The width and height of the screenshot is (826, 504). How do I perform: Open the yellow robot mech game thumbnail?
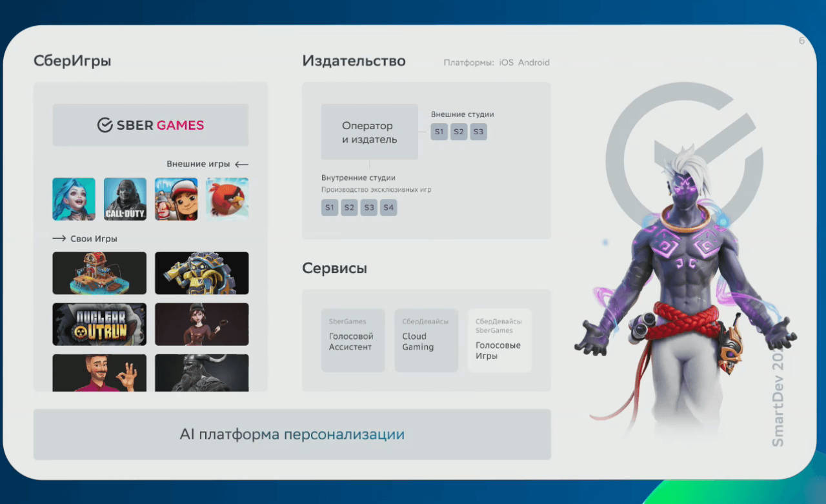201,273
